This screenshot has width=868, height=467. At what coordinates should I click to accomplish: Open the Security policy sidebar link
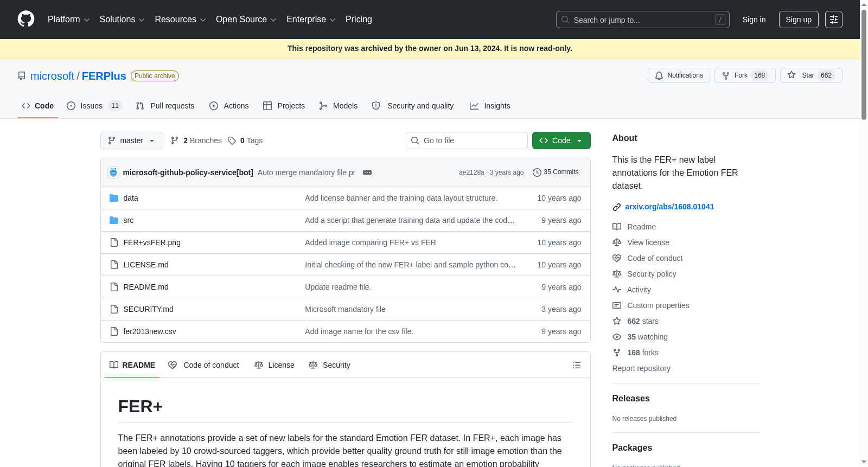click(652, 274)
